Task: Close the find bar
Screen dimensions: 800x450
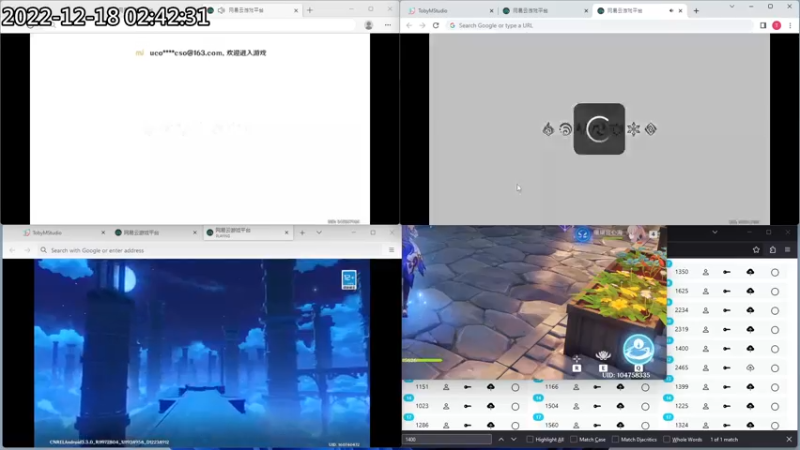Action: [x=789, y=439]
